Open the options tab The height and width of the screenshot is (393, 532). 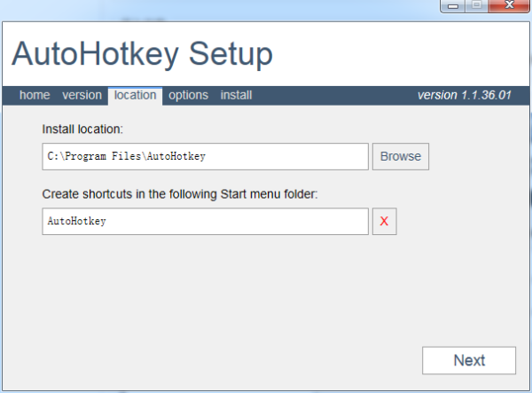point(188,95)
